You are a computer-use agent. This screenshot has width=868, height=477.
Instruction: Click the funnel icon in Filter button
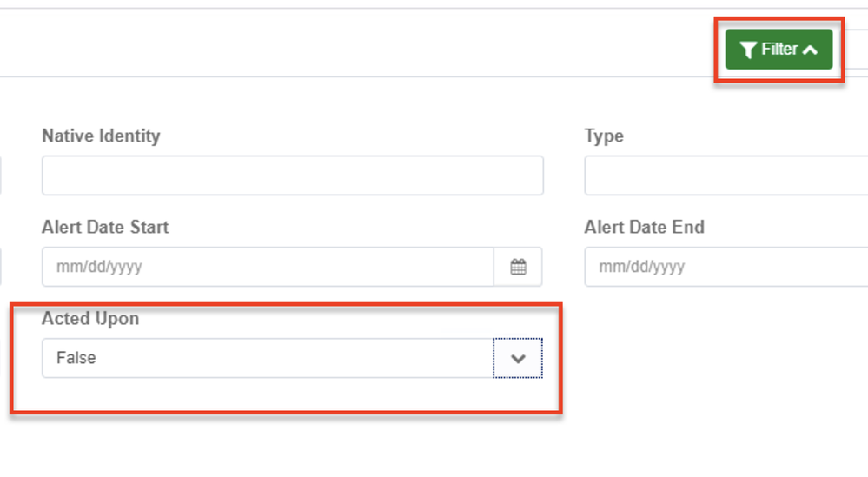point(748,50)
